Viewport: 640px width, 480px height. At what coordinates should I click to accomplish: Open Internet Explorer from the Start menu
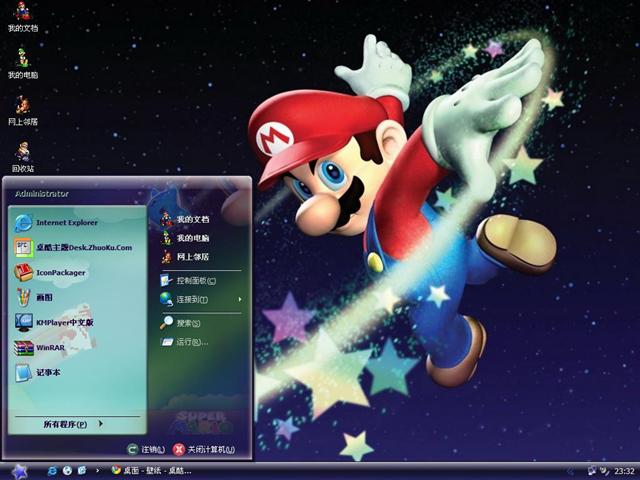66,222
